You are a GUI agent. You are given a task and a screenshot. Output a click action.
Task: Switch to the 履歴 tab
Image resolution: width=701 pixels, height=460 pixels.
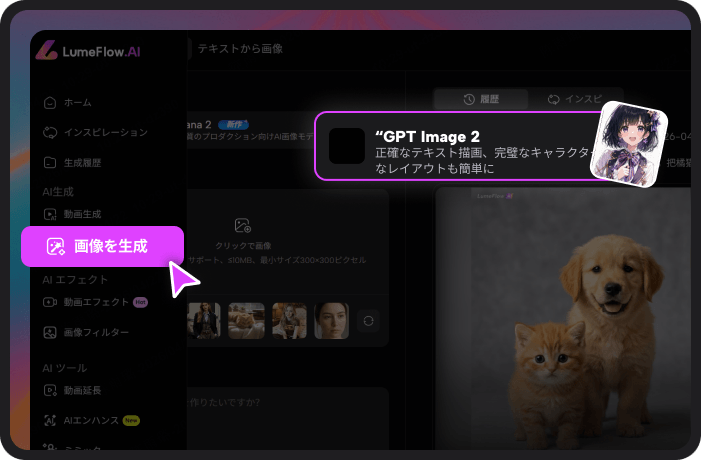(481, 99)
